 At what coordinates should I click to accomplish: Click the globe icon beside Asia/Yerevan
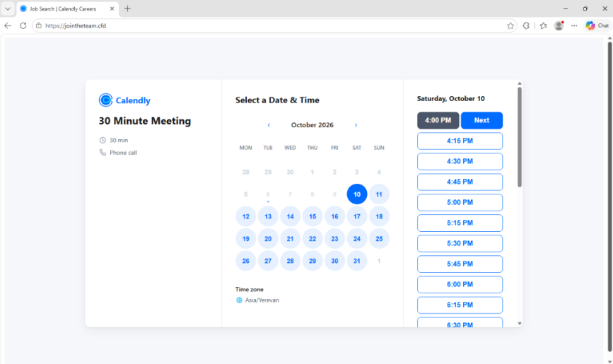coord(239,300)
